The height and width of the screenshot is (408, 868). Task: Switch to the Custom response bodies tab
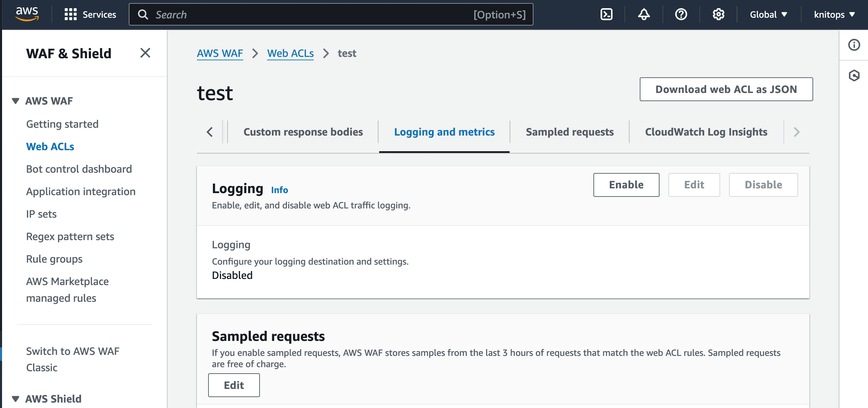[x=303, y=132]
